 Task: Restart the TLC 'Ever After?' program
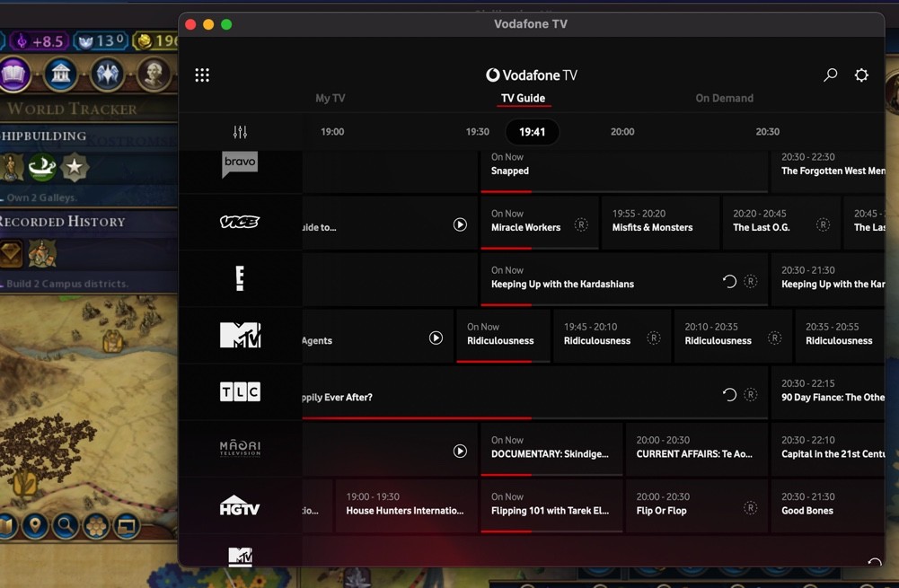(x=729, y=395)
